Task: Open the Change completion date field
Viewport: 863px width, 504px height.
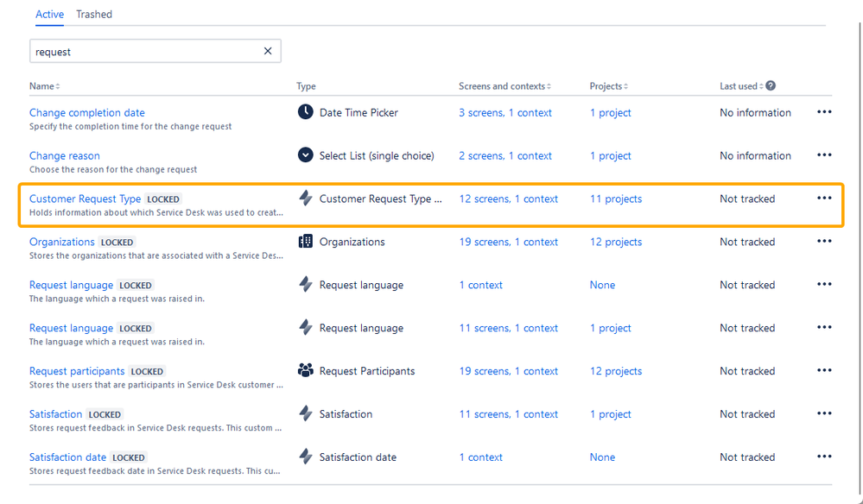Action: point(87,113)
